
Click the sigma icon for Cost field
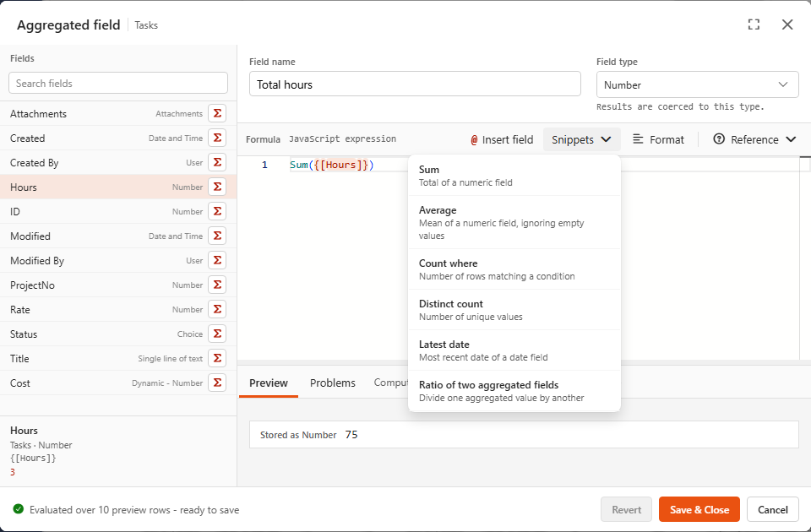(x=217, y=383)
